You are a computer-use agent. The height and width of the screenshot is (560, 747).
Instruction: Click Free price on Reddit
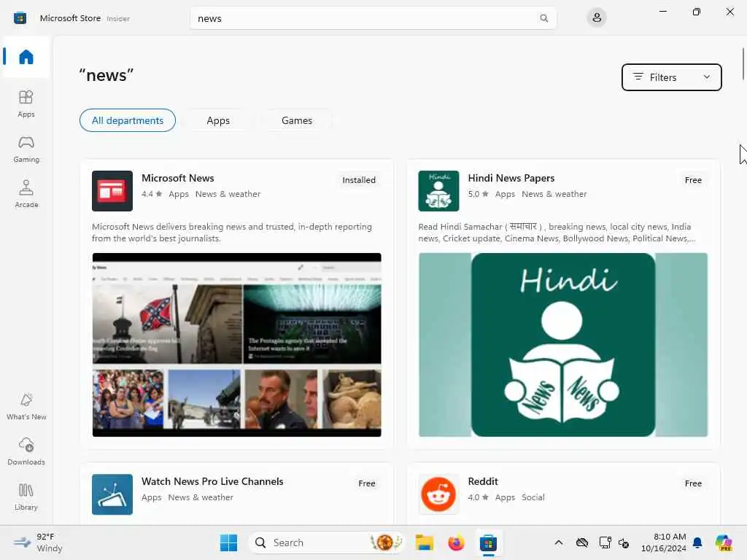click(693, 483)
